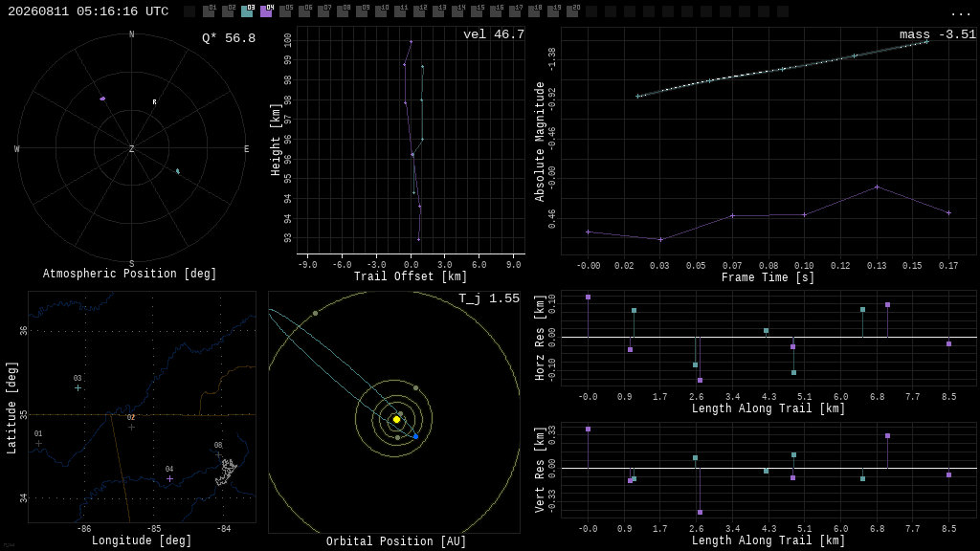Open the three-dots menu at top right
This screenshot has width=980, height=551.
(960, 13)
